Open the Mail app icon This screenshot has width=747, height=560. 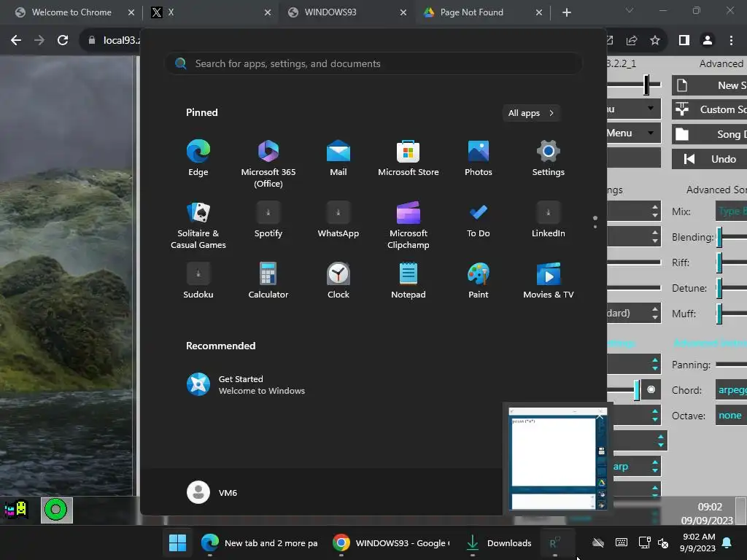(338, 158)
